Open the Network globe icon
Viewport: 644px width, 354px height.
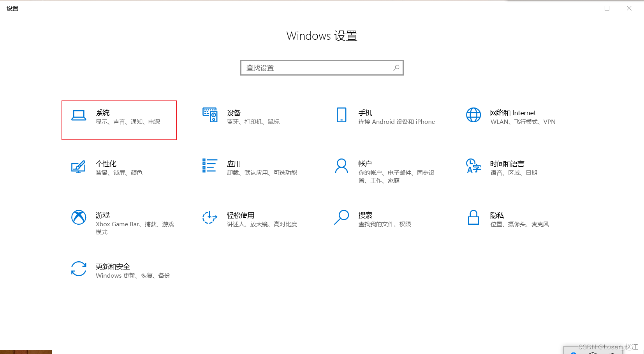(473, 115)
